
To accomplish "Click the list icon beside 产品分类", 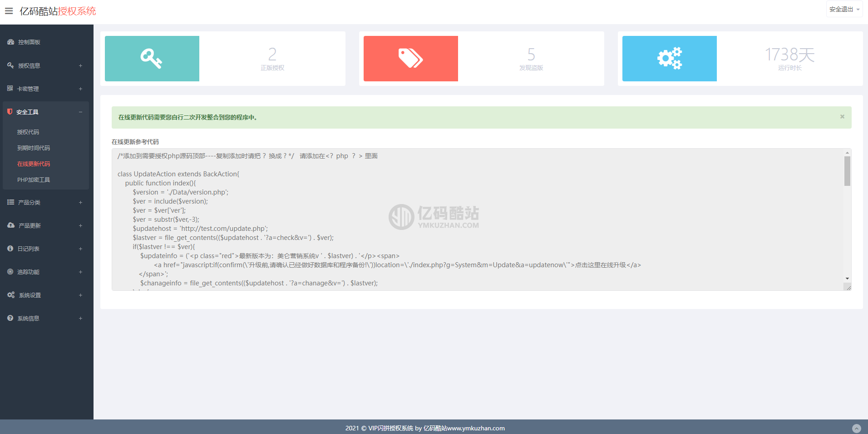I will click(10, 202).
